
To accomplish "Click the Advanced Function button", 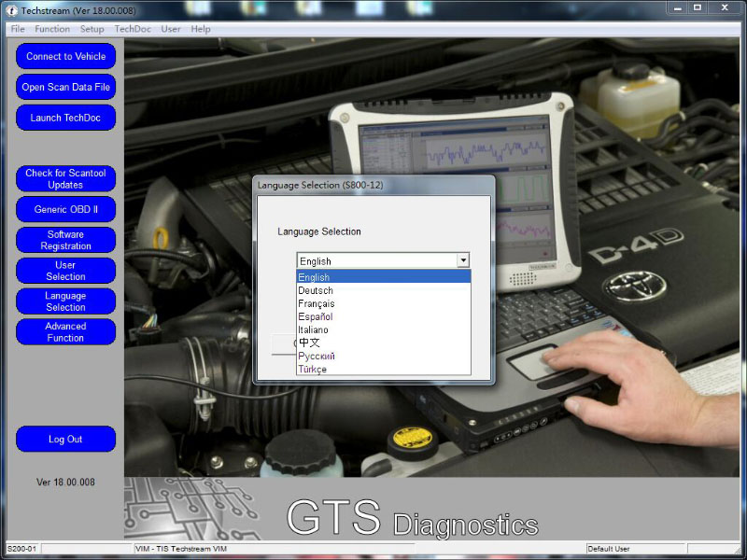I will (x=66, y=332).
